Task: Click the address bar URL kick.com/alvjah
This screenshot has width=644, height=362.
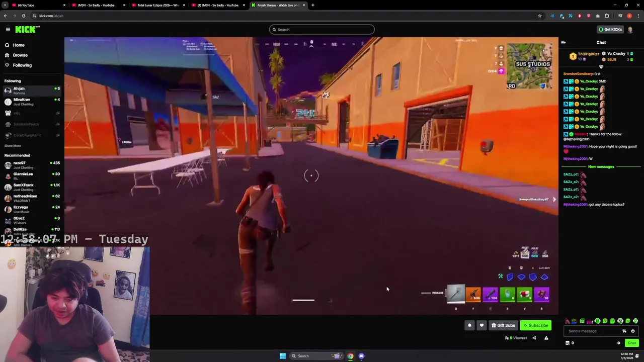Action: click(x=51, y=16)
